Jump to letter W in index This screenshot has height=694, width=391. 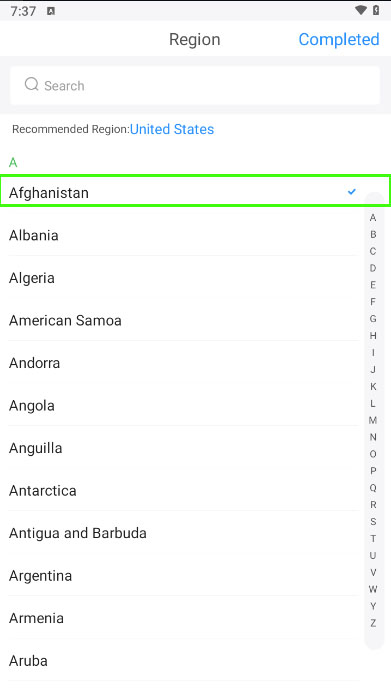(x=373, y=589)
